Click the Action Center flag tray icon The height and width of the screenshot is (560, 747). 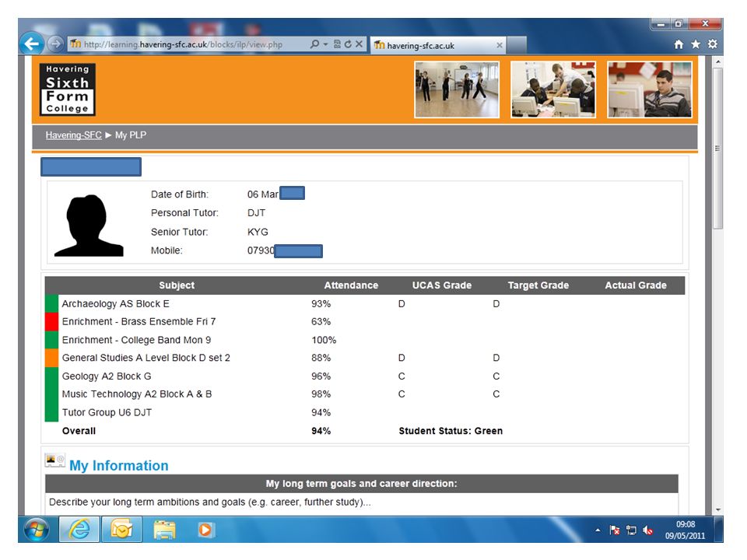[x=615, y=530]
